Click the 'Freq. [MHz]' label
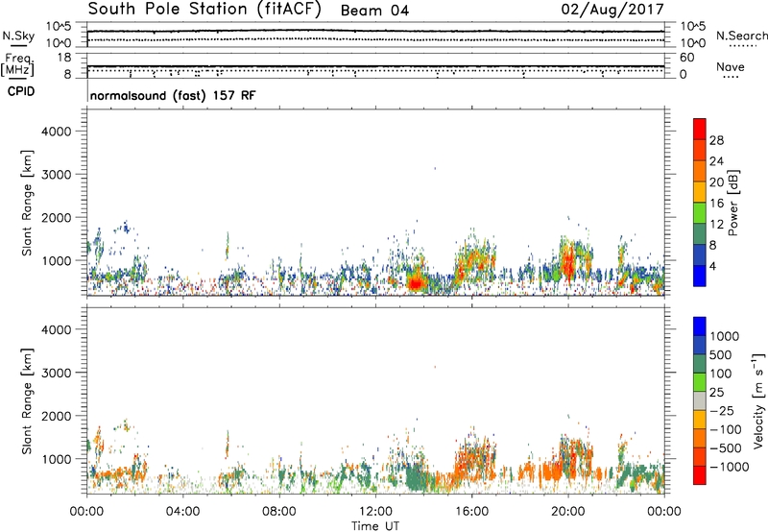This screenshot has width=768, height=532. click(x=17, y=65)
